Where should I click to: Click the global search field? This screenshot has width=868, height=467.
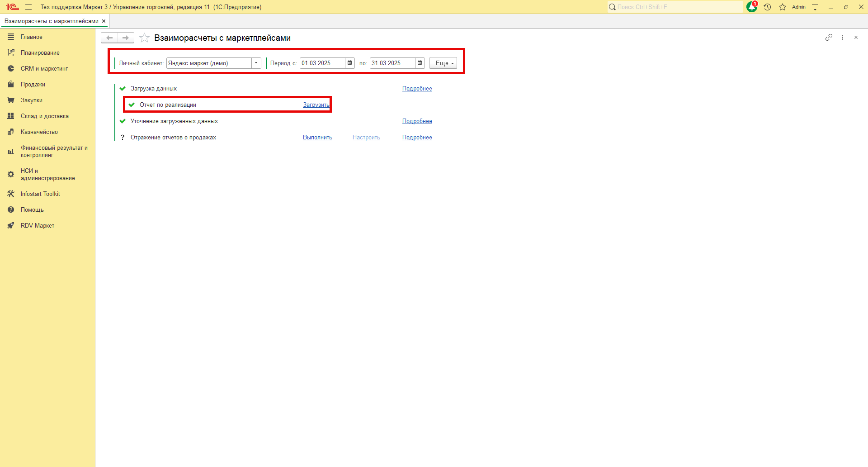pos(675,7)
